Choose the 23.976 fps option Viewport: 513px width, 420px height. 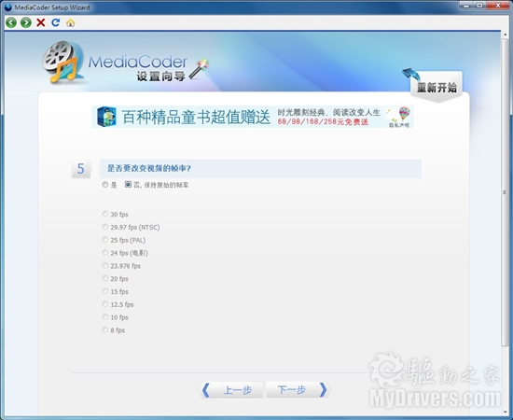105,265
